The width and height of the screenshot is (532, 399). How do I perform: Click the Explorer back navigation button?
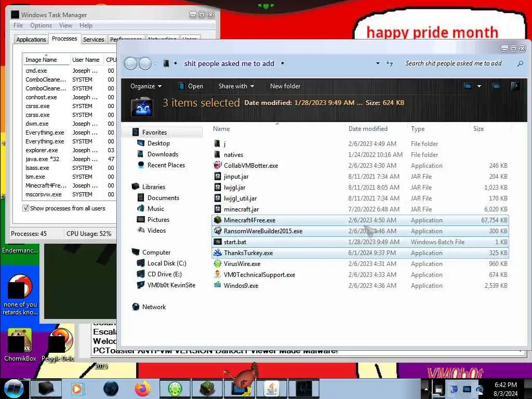pyautogui.click(x=130, y=63)
